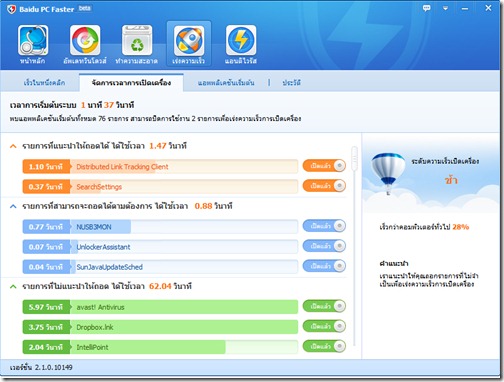The image size is (504, 382).
Task: Click the Distributed Link Tracking Client row
Action: coord(160,166)
